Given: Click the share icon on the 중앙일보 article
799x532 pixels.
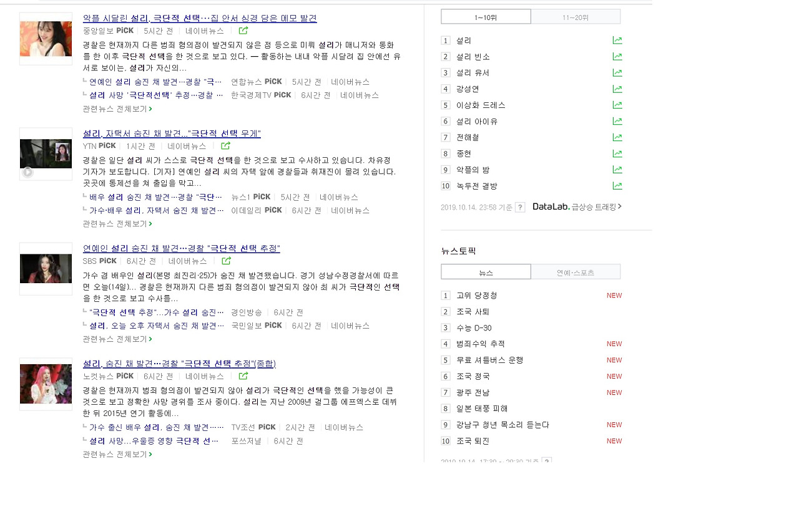Looking at the screenshot, I should (x=243, y=31).
